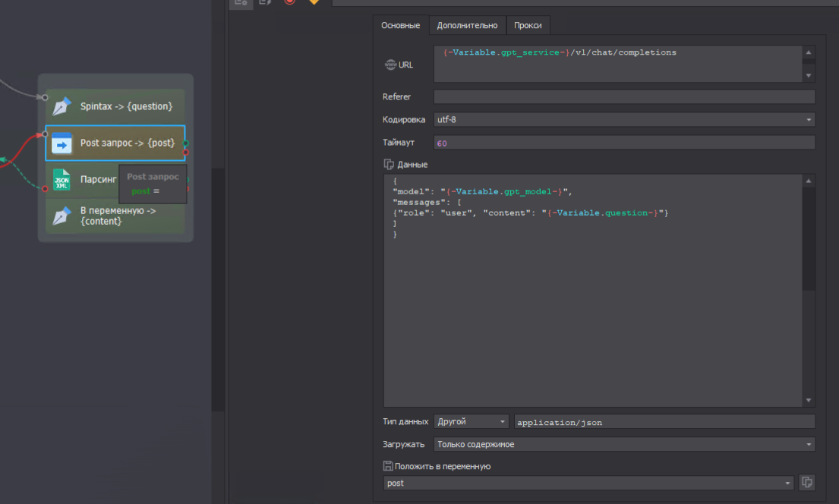Viewport: 839px width, 504px height.
Task: Click the red record icon in toolbar
Action: (x=289, y=2)
